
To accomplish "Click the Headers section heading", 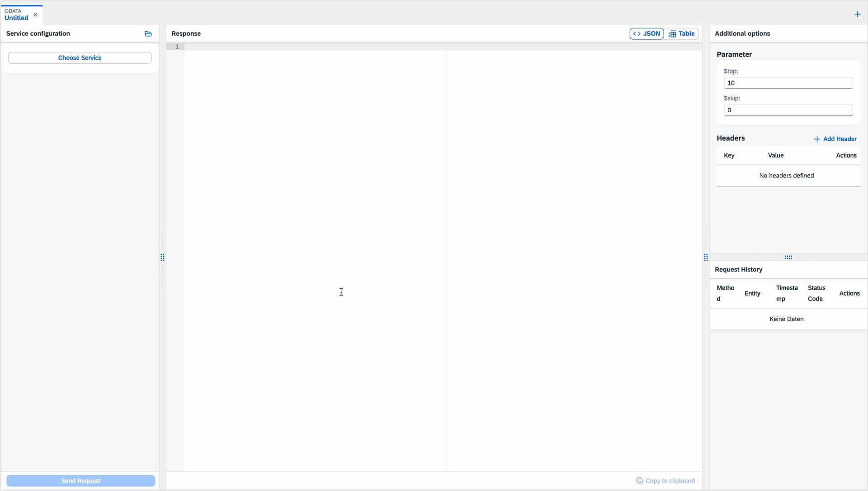I will click(730, 138).
